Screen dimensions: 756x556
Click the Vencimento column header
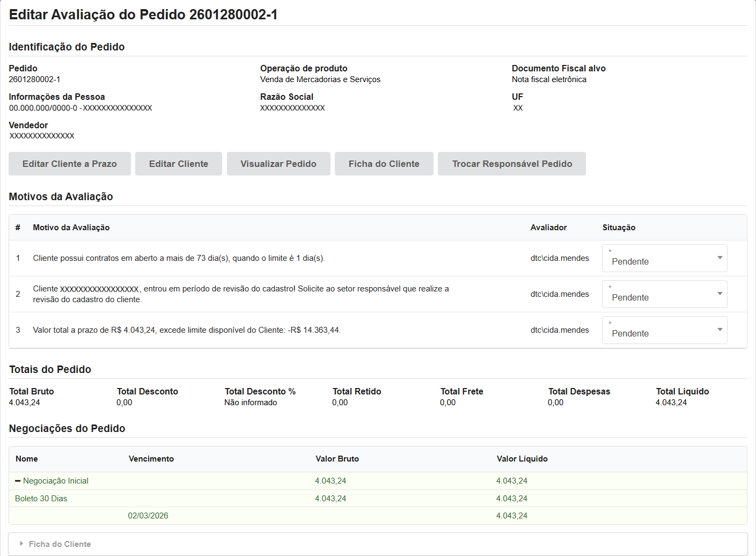pos(151,459)
